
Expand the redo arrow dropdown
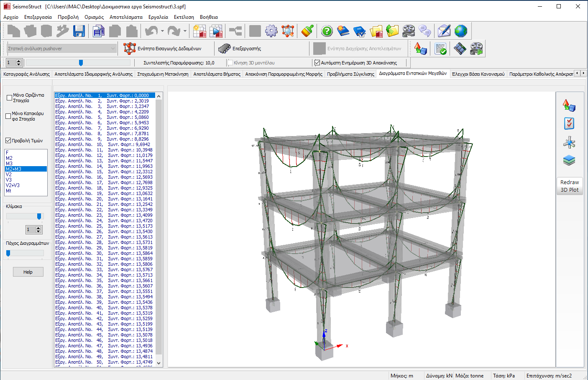click(x=185, y=31)
